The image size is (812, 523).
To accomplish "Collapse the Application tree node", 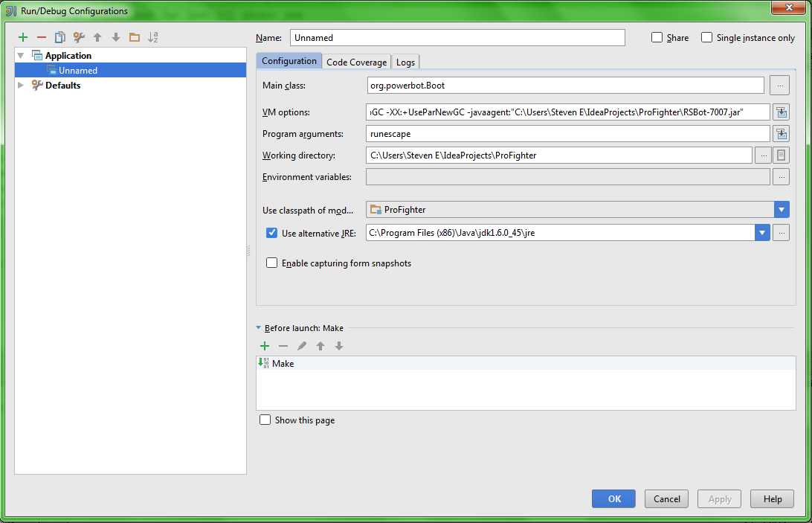I will pyautogui.click(x=21, y=56).
